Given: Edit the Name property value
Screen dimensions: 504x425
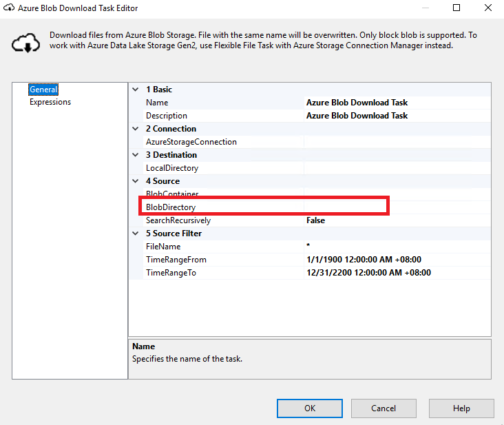Looking at the screenshot, I should (397, 103).
